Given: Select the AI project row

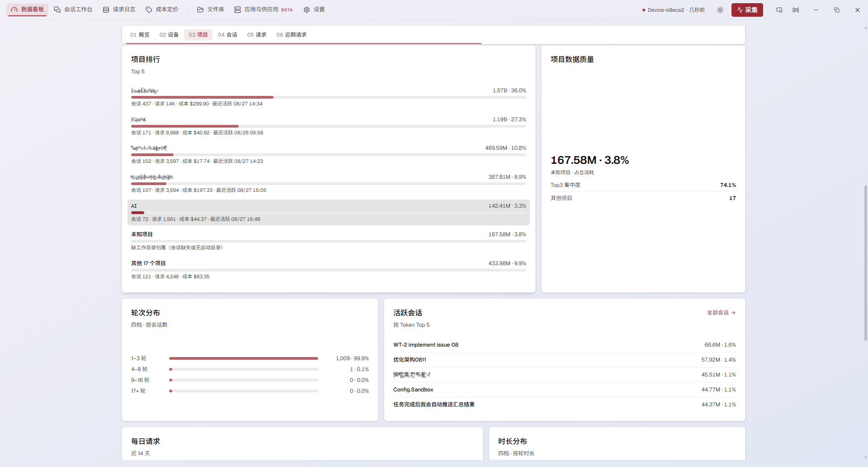Looking at the screenshot, I should pos(329,212).
